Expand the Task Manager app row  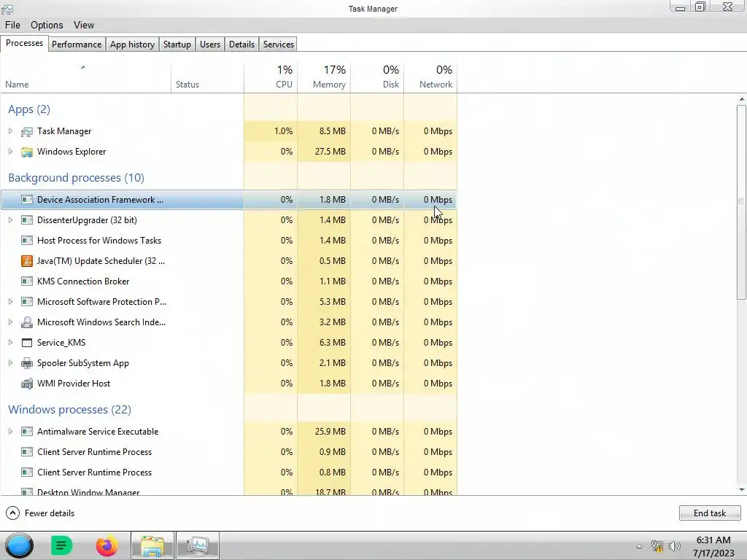pos(10,131)
